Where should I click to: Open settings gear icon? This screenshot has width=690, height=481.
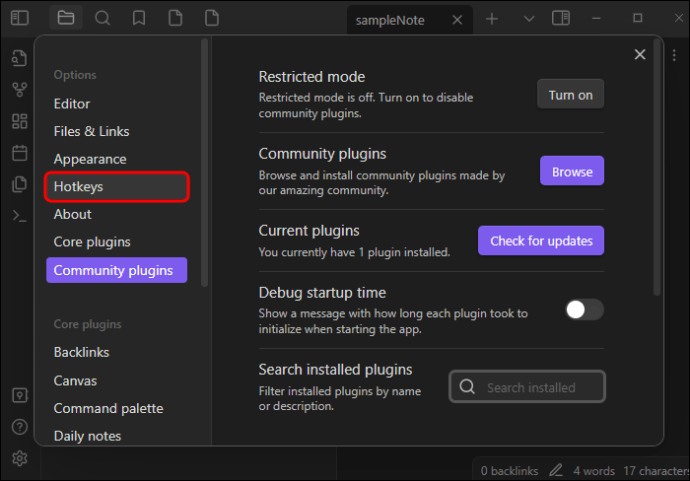[19, 458]
